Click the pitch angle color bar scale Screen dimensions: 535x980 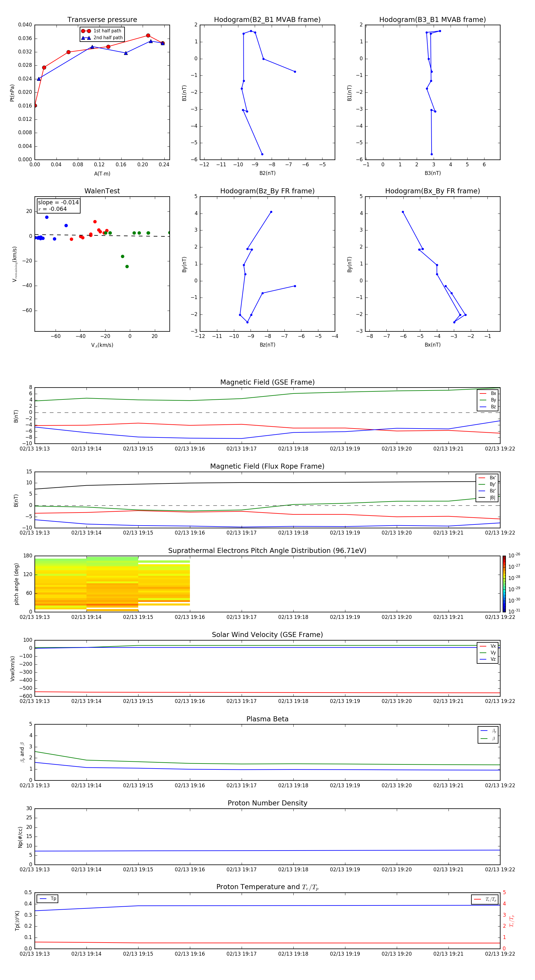pyautogui.click(x=504, y=584)
